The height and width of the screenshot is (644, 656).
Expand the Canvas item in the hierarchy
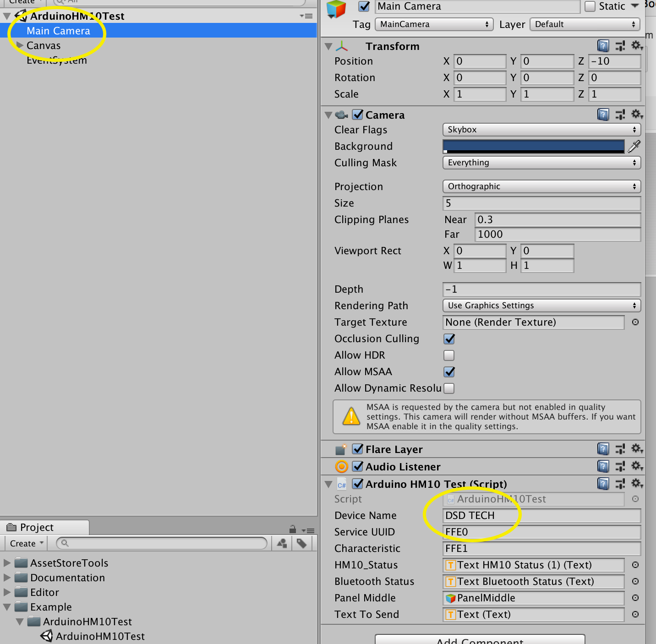click(20, 45)
